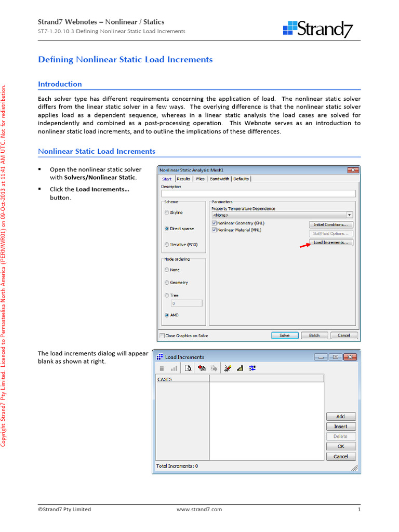Click the gray bar-chart icon in Load Increments toolbar

point(174,368)
